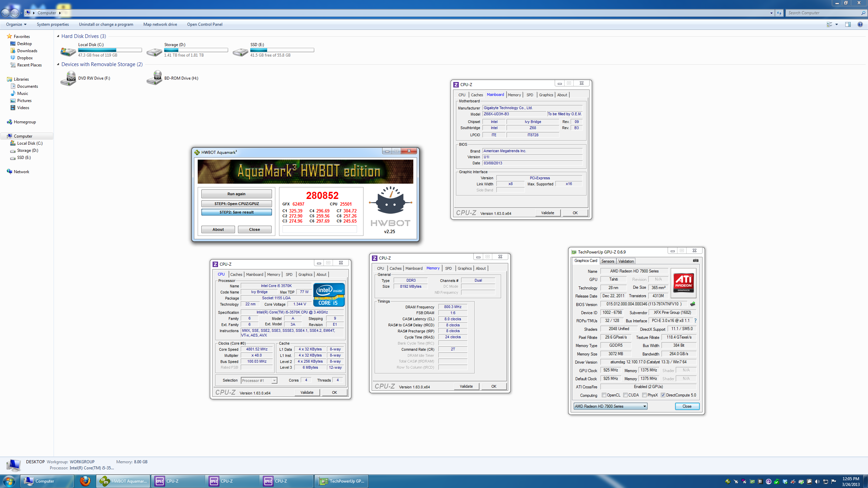Click the taskbar clock showing 12:05 PM
Image resolution: width=868 pixels, height=488 pixels.
click(851, 481)
